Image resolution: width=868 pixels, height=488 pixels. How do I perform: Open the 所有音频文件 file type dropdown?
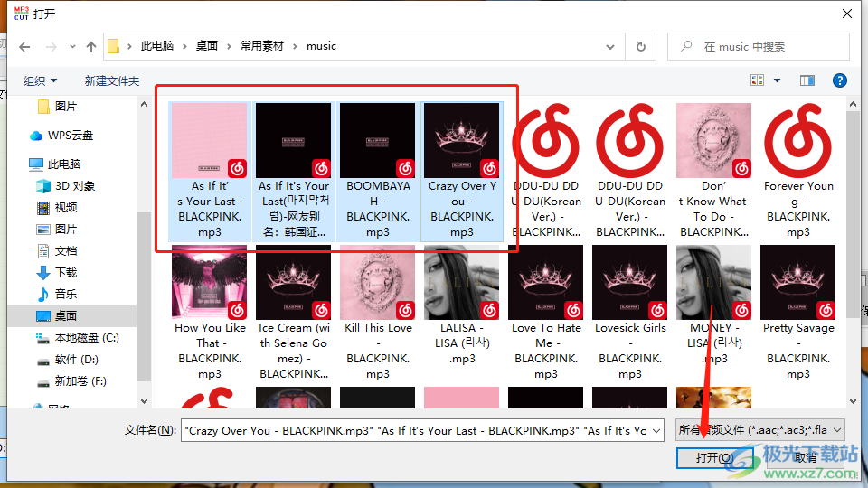pos(760,430)
